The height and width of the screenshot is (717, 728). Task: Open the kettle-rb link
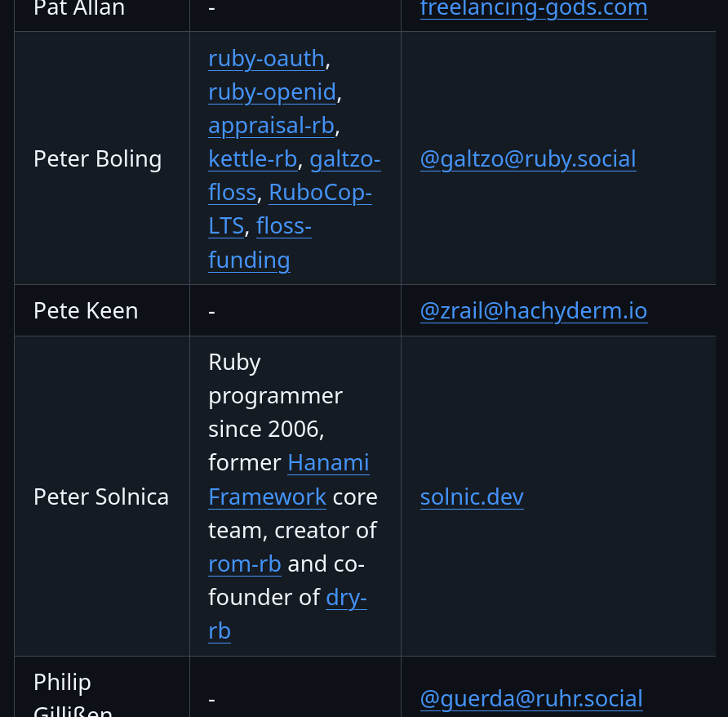[252, 159]
